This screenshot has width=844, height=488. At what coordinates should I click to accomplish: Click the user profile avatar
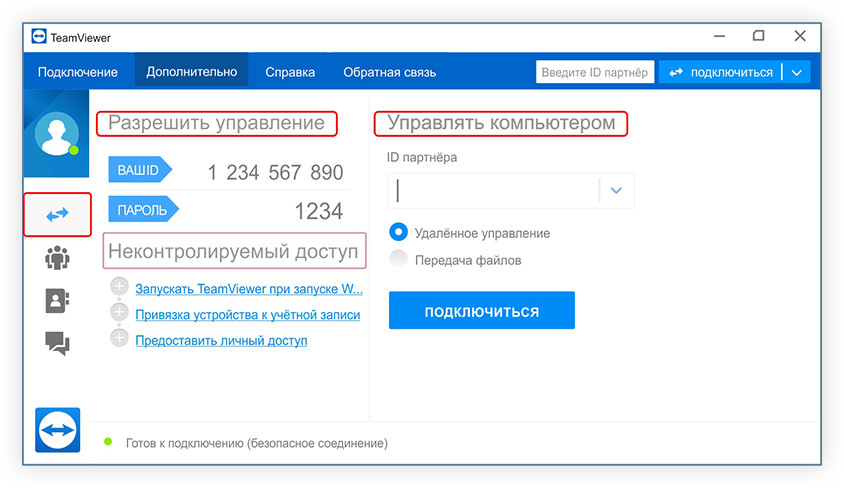click(x=57, y=133)
